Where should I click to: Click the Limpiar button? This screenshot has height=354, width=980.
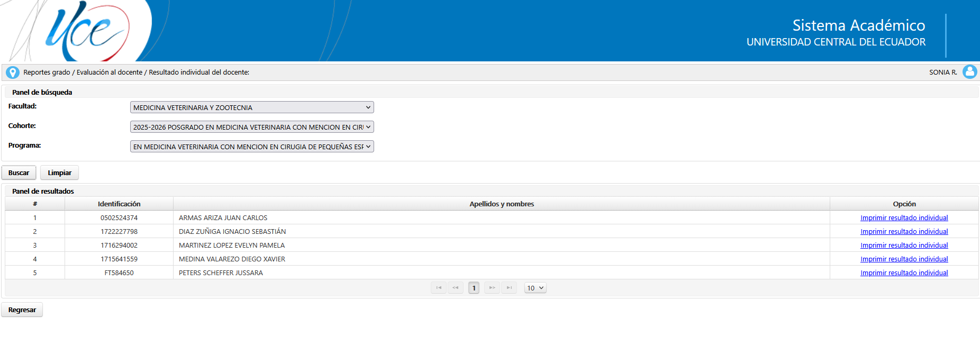click(x=59, y=173)
